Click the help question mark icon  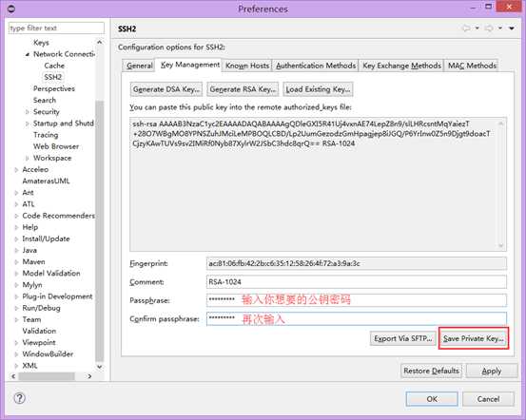click(19, 398)
